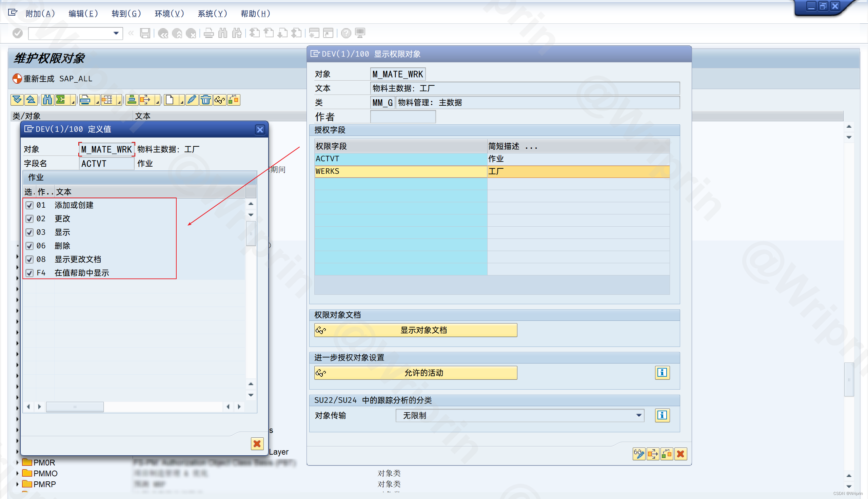868x499 pixels.
Task: Open the command field dropdown arrow
Action: click(116, 33)
